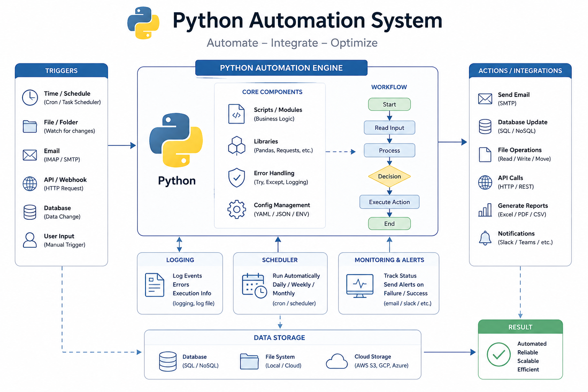Screen dimensions: 588x392
Task: Click the '(Excel / PDF / CSV)' text
Action: click(522, 214)
